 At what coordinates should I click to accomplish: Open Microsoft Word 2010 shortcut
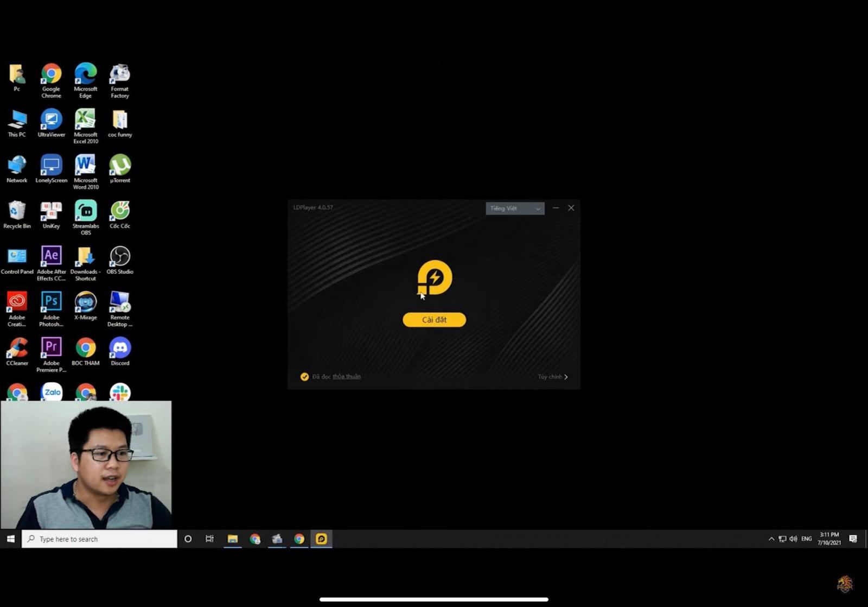coord(86,172)
